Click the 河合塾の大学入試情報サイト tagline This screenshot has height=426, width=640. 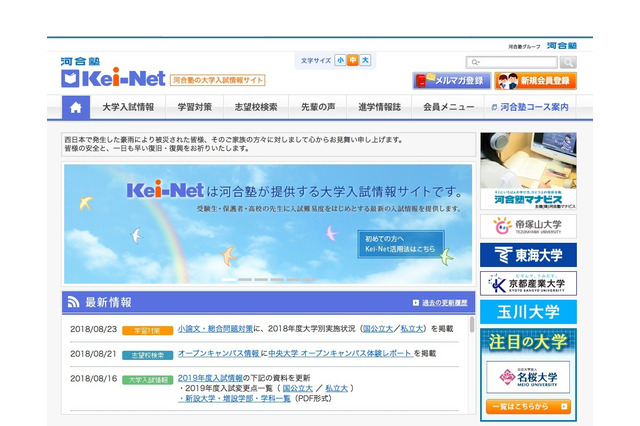coord(218,80)
